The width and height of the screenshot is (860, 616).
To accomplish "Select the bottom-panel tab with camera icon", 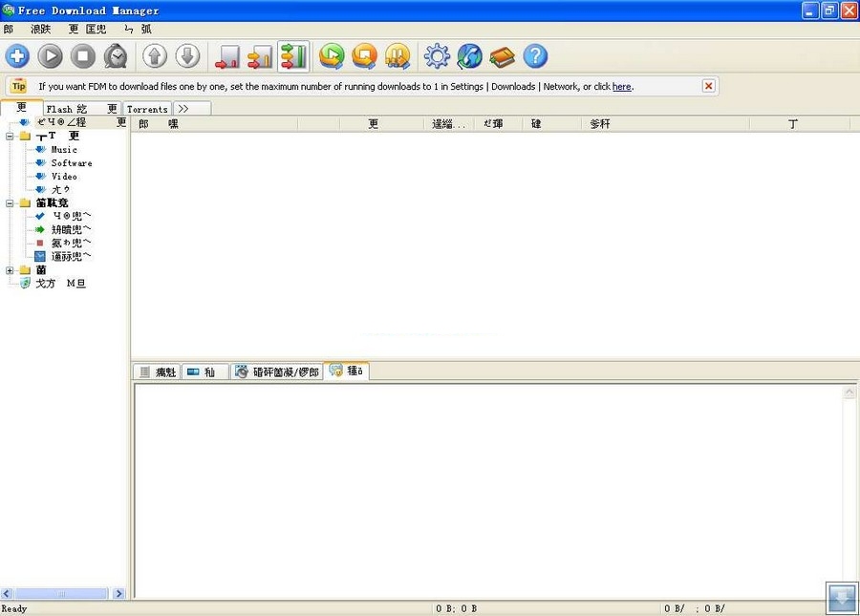I will pos(277,372).
